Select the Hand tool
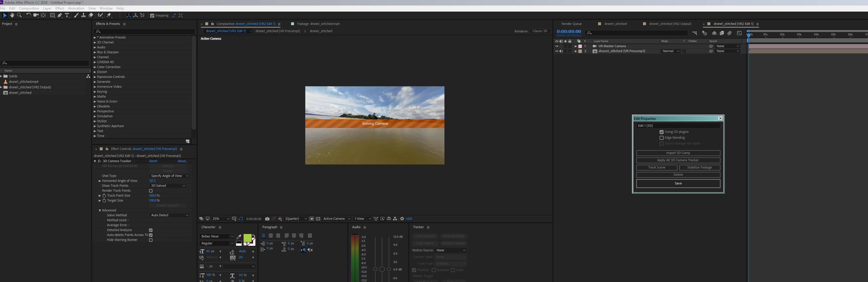 pos(12,15)
